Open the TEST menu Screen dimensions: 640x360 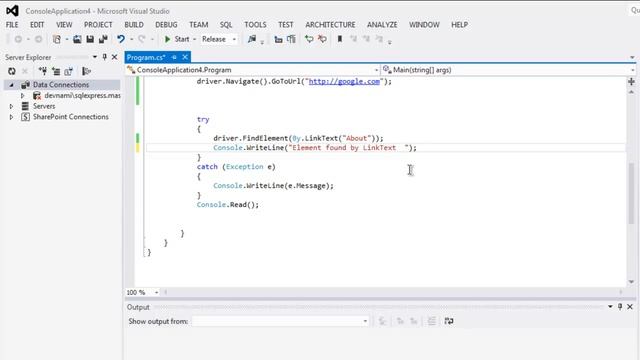click(286, 25)
